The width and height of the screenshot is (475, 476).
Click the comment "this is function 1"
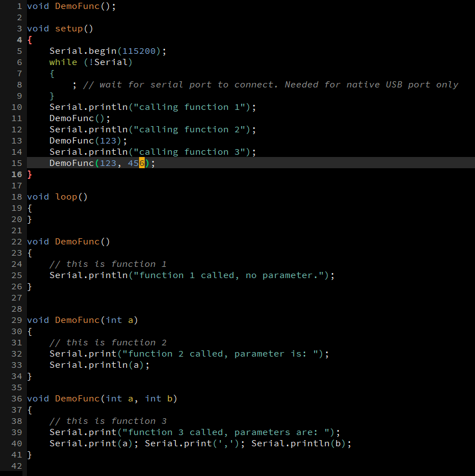tap(108, 265)
